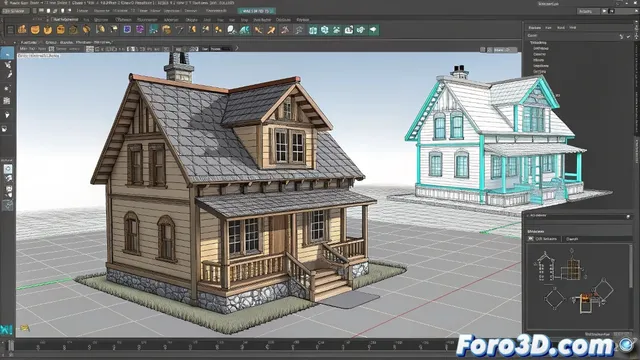Select the top parent item in the outliner tree
Image resolution: width=640 pixels, height=360 pixels.
[538, 42]
